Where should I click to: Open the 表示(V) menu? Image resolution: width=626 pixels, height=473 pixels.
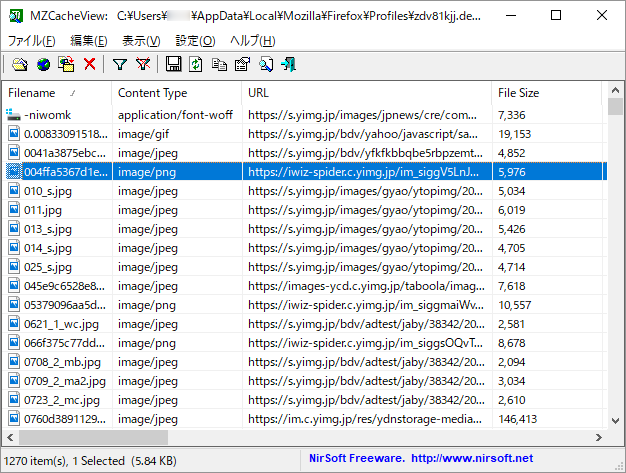pyautogui.click(x=141, y=41)
